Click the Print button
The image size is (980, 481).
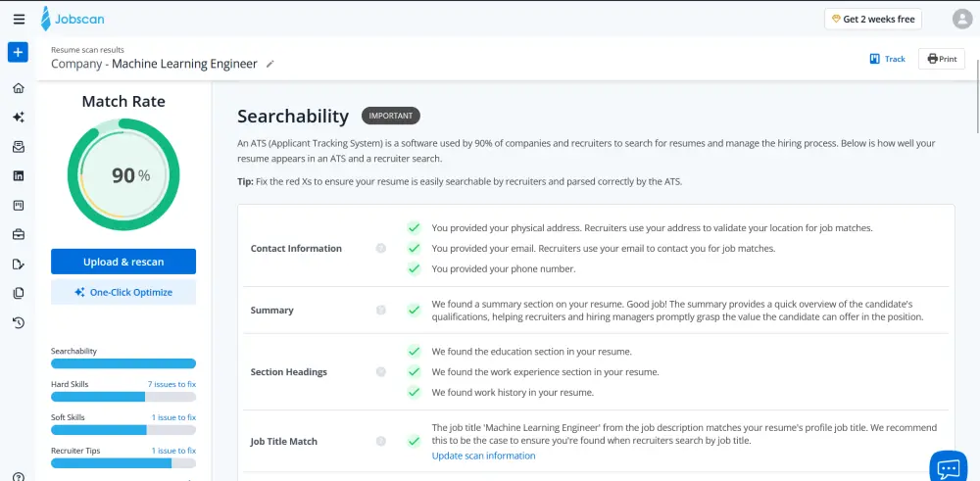(941, 59)
